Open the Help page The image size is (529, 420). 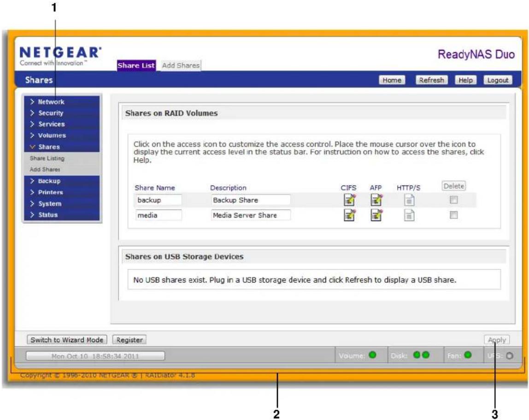click(465, 80)
